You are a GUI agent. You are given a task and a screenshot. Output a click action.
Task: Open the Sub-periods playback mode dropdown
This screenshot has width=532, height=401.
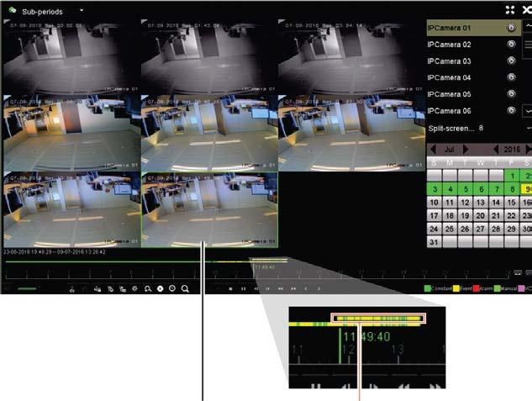pos(82,10)
